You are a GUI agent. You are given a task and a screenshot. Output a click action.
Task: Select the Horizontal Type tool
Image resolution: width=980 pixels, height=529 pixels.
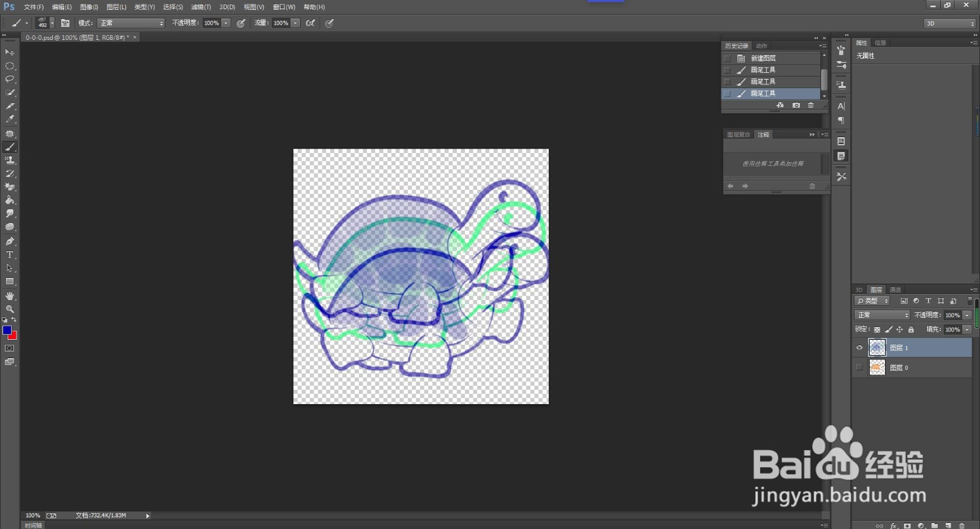(x=9, y=255)
